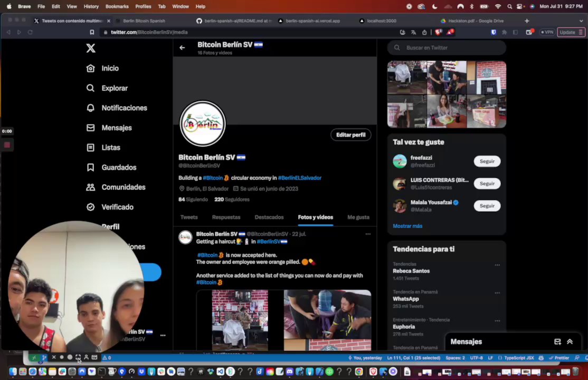Open a new browser tab with plus

point(526,21)
